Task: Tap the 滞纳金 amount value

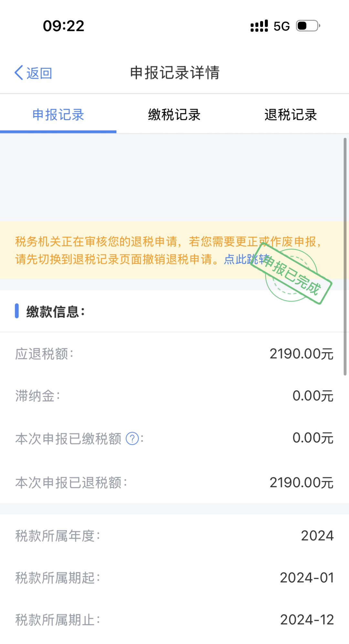Action: (312, 396)
